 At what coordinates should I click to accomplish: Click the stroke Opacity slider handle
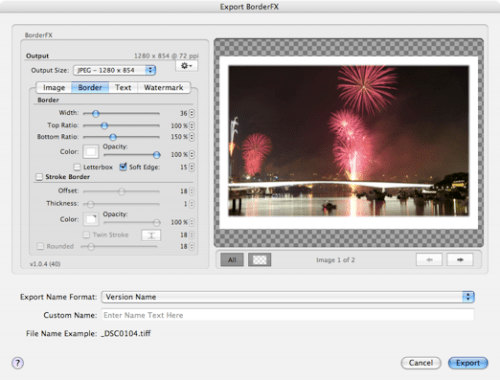(156, 222)
